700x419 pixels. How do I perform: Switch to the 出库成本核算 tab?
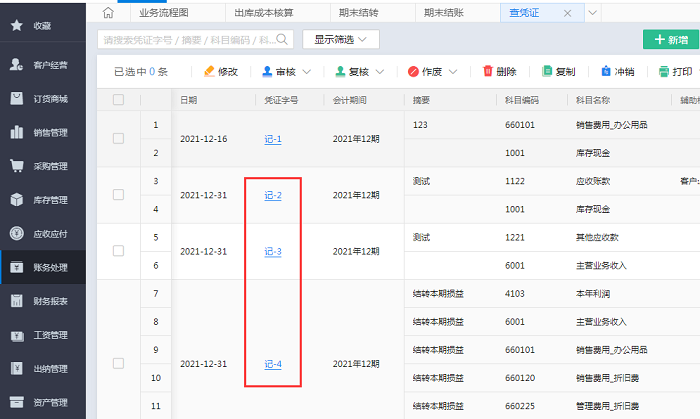(x=264, y=13)
